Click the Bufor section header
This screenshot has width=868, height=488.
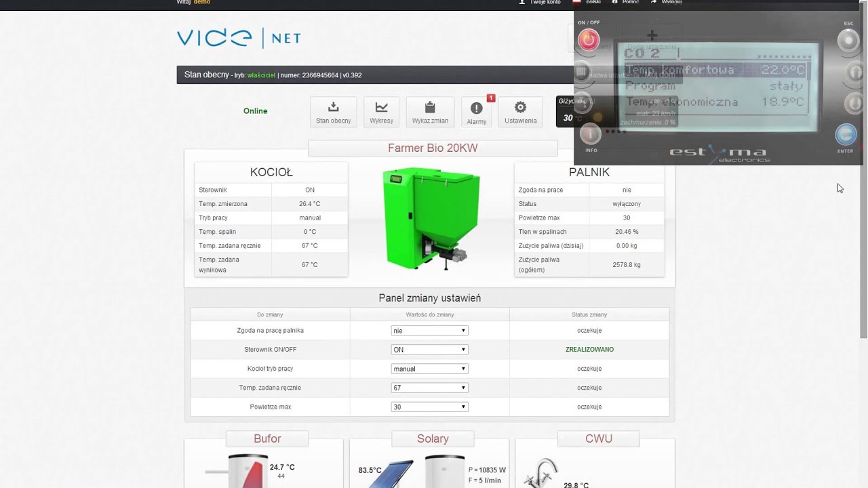pyautogui.click(x=267, y=439)
